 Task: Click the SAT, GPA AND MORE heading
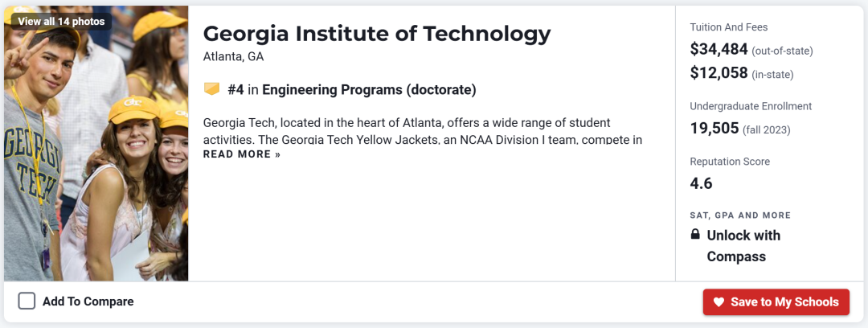740,215
